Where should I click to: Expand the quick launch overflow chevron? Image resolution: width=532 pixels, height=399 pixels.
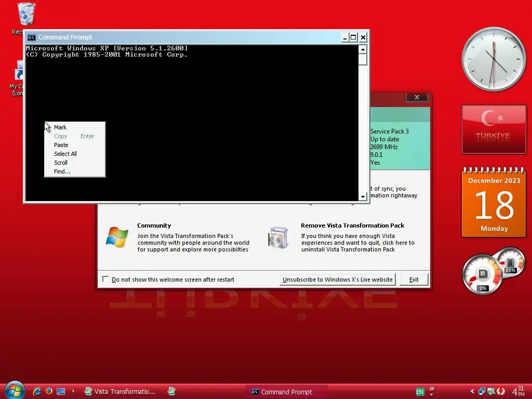(73, 391)
